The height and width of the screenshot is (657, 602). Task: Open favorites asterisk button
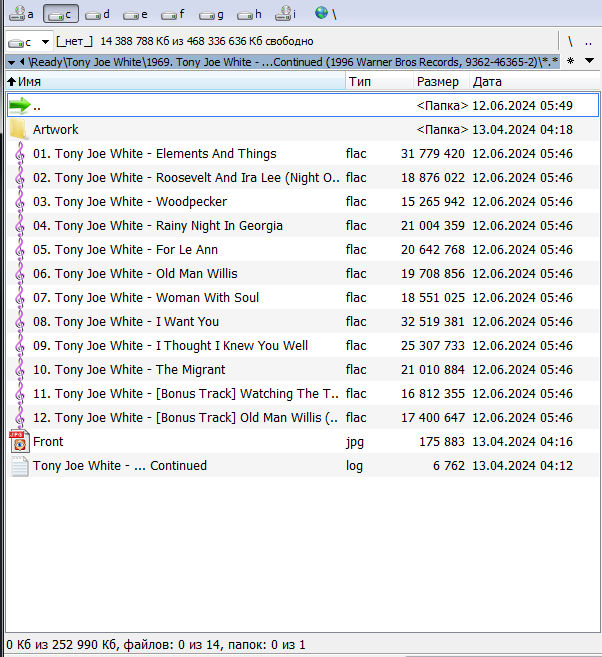tap(570, 61)
